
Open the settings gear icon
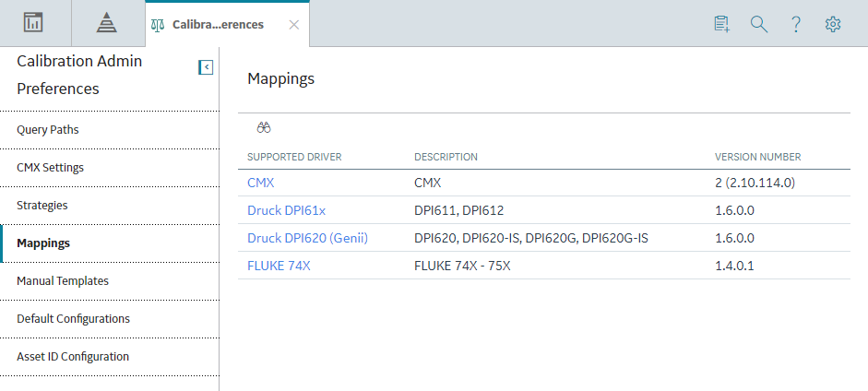833,24
